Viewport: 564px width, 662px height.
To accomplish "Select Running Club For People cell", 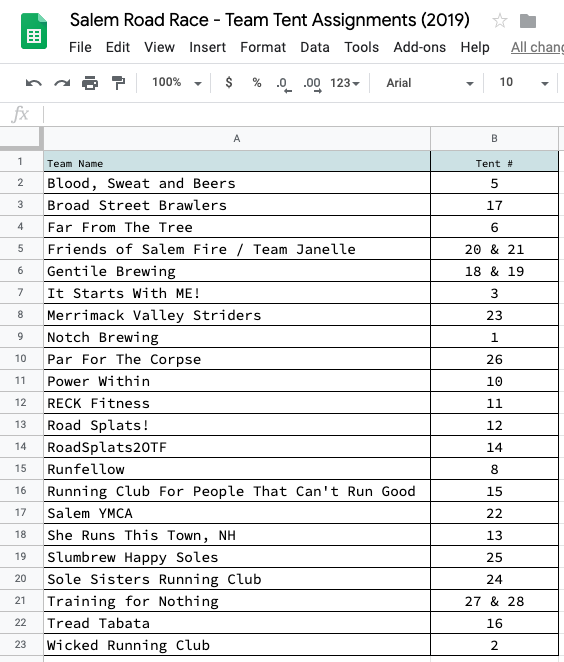I will 237,491.
